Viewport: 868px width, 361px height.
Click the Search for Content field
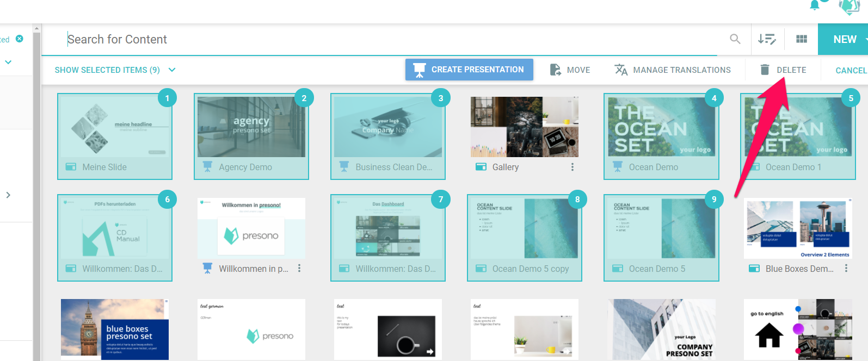coord(381,39)
